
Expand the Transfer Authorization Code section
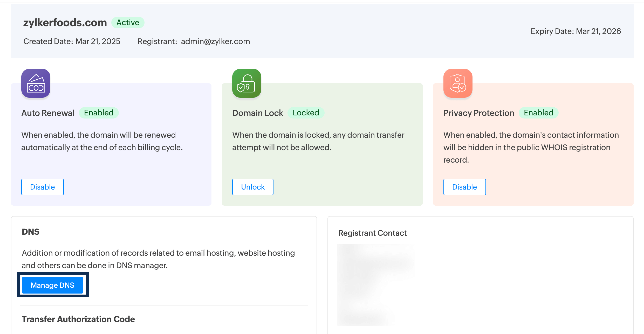point(79,319)
